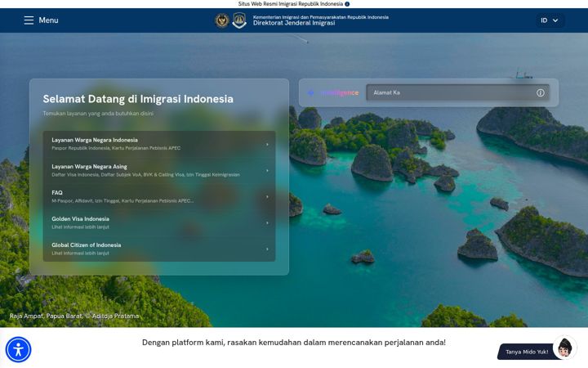The image size is (588, 368).
Task: Open the ID language dropdown
Action: 550,20
